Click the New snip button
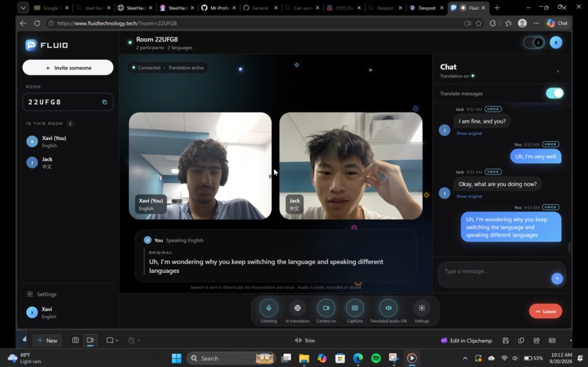 47,340
